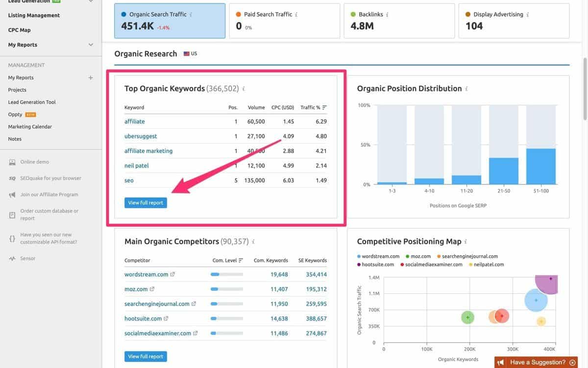The width and height of the screenshot is (588, 368).
Task: Open info icon beside Paid Search Traffic
Action: click(x=296, y=15)
